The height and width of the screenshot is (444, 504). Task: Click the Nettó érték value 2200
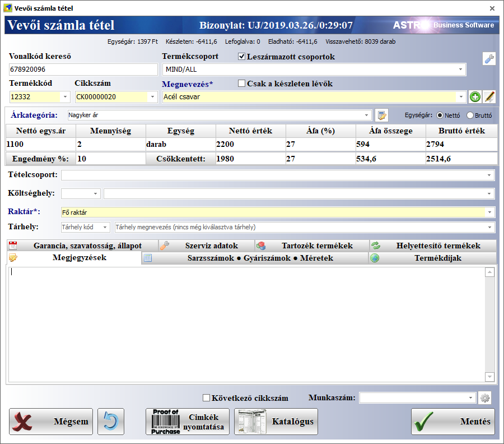coord(251,144)
